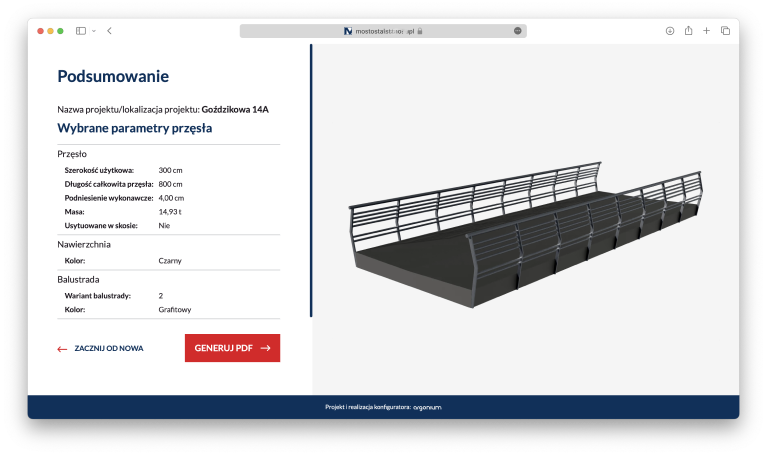
Task: Click the Usytuowane w skosie label
Action: pyautogui.click(x=101, y=226)
